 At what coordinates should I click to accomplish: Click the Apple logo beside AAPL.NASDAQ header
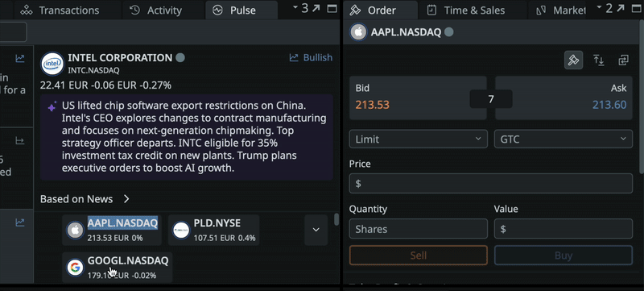pyautogui.click(x=358, y=32)
